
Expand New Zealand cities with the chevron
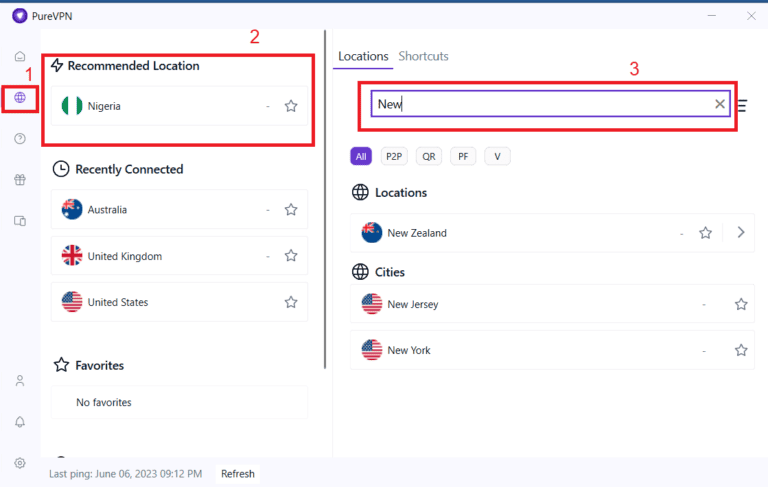tap(741, 232)
